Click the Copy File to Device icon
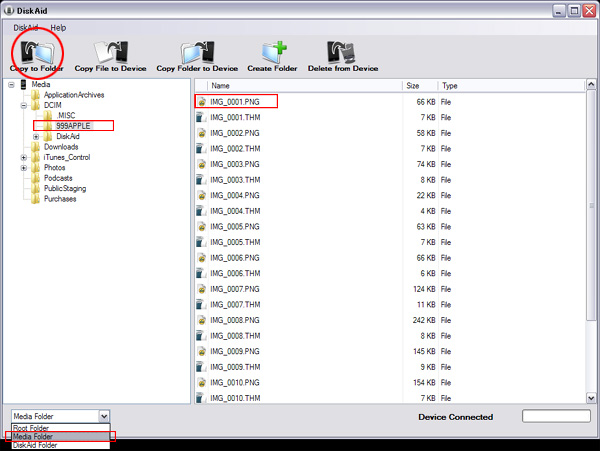The height and width of the screenshot is (451, 600). click(x=111, y=52)
